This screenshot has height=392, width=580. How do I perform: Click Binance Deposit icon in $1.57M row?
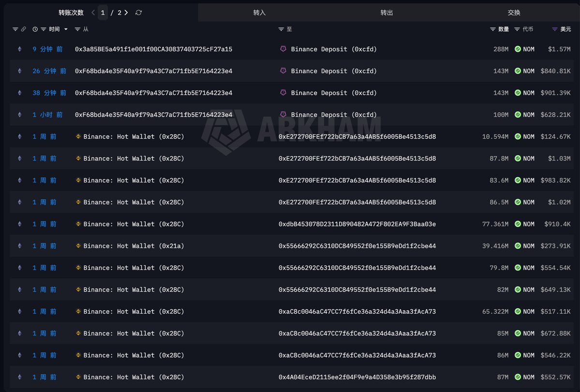[283, 49]
